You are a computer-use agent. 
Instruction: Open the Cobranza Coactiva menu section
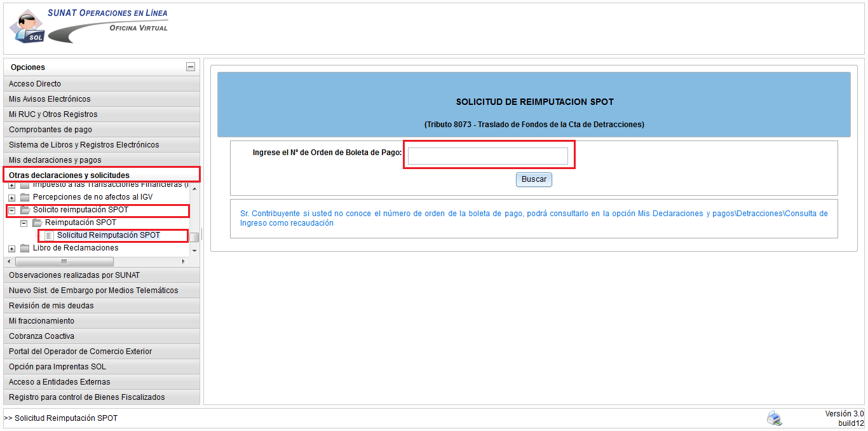tap(102, 336)
